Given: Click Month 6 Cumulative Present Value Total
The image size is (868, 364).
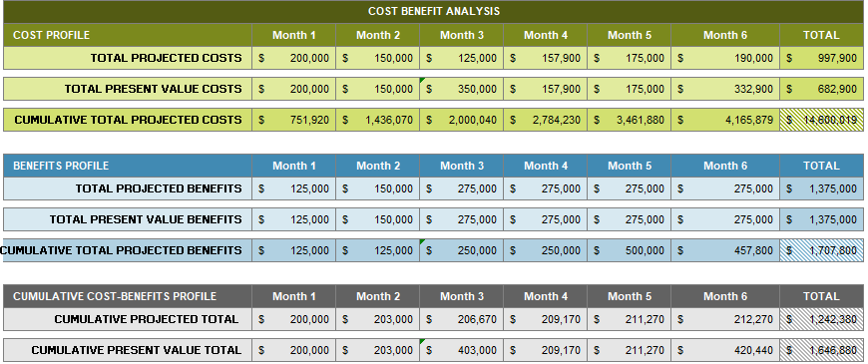Looking at the screenshot, I should (725, 350).
